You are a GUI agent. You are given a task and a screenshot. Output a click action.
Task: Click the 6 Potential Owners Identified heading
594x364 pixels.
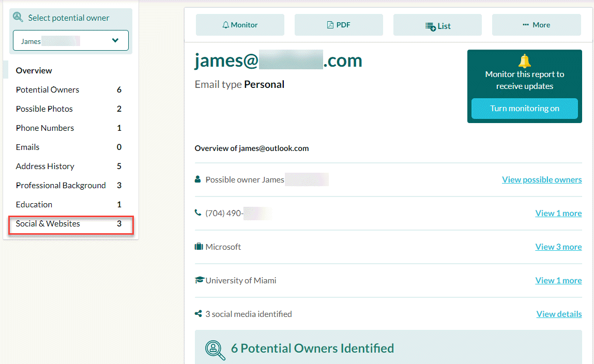point(313,348)
